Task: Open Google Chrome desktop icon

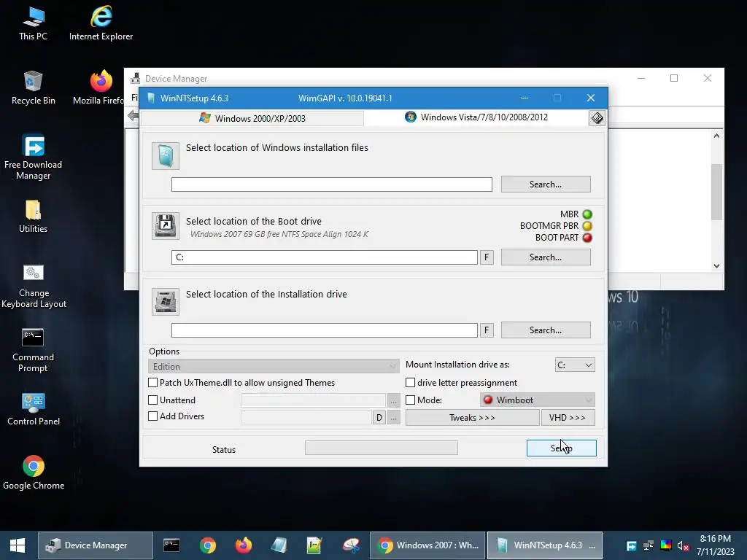Action: [34, 472]
